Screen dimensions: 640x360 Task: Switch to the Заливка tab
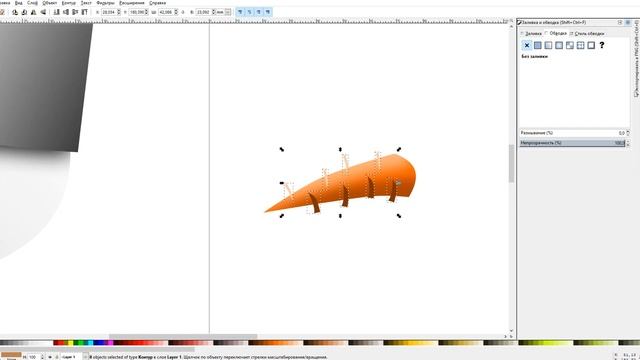pyautogui.click(x=531, y=33)
